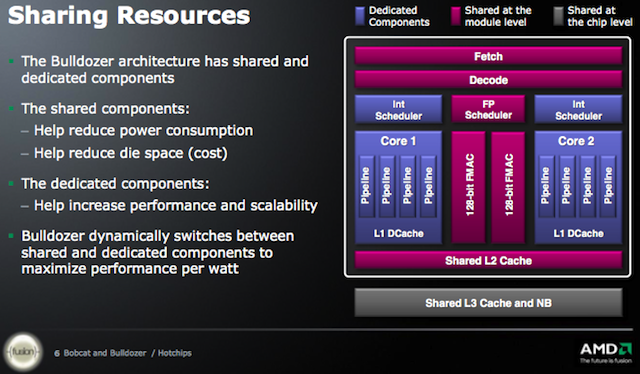640x374 pixels.
Task: Click the right 128-bit FMAC block
Action: click(508, 187)
